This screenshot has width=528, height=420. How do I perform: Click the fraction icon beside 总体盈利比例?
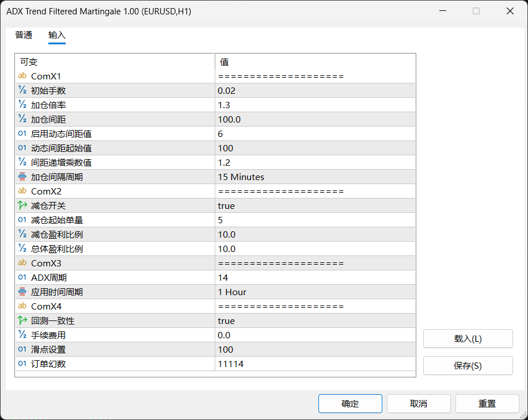click(x=22, y=249)
